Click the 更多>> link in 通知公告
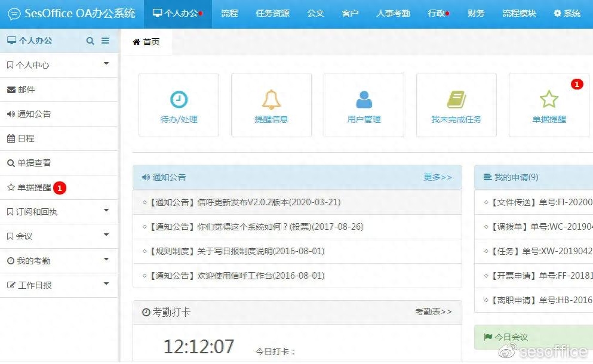This screenshot has width=593, height=364. coord(438,177)
